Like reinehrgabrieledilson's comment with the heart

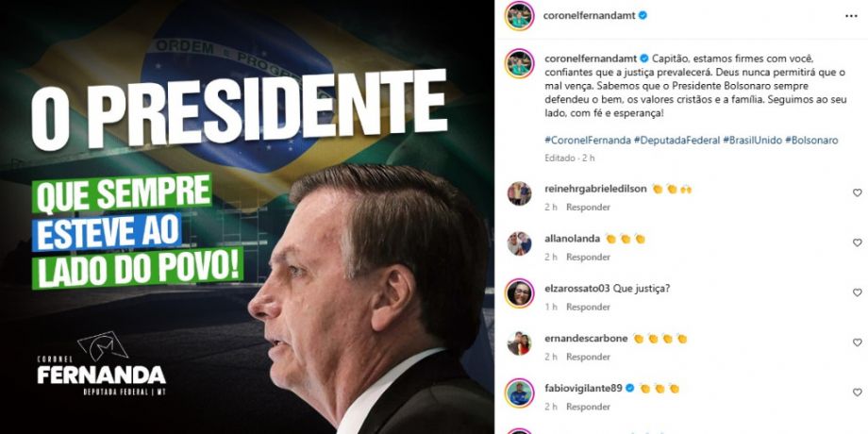coord(857,192)
